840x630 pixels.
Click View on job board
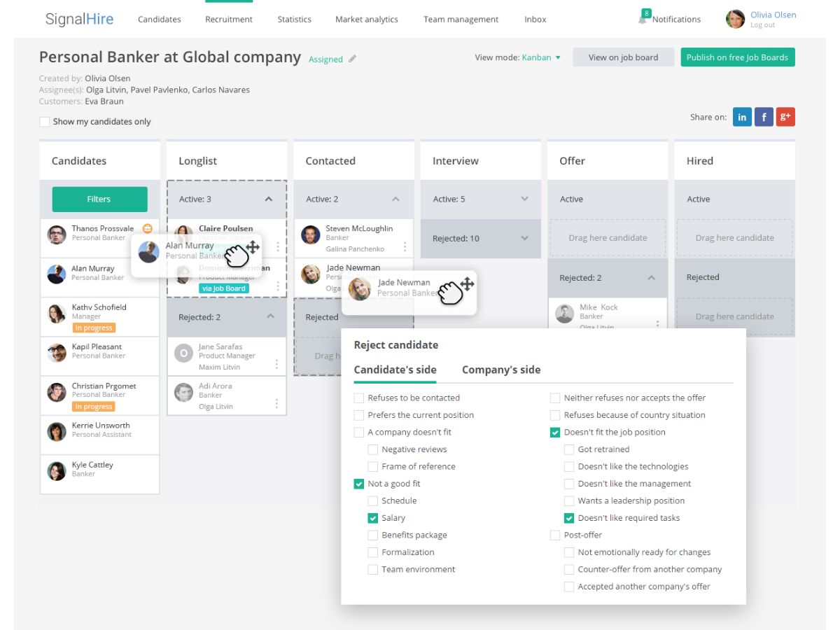(623, 57)
